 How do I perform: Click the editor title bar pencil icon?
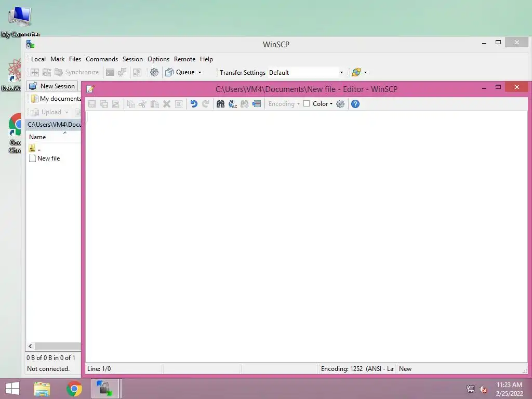pyautogui.click(x=90, y=89)
